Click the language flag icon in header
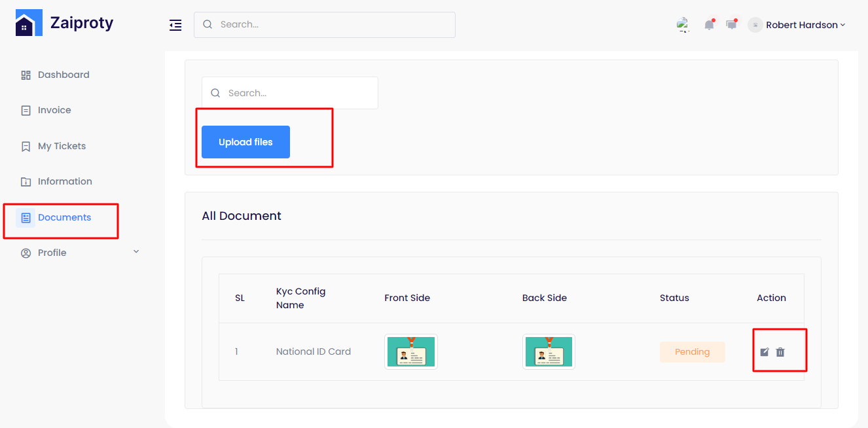This screenshot has height=428, width=868. [683, 25]
